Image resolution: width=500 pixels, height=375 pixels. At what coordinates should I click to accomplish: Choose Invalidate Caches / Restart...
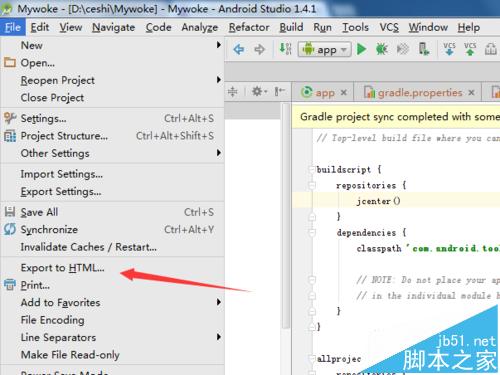(112, 247)
